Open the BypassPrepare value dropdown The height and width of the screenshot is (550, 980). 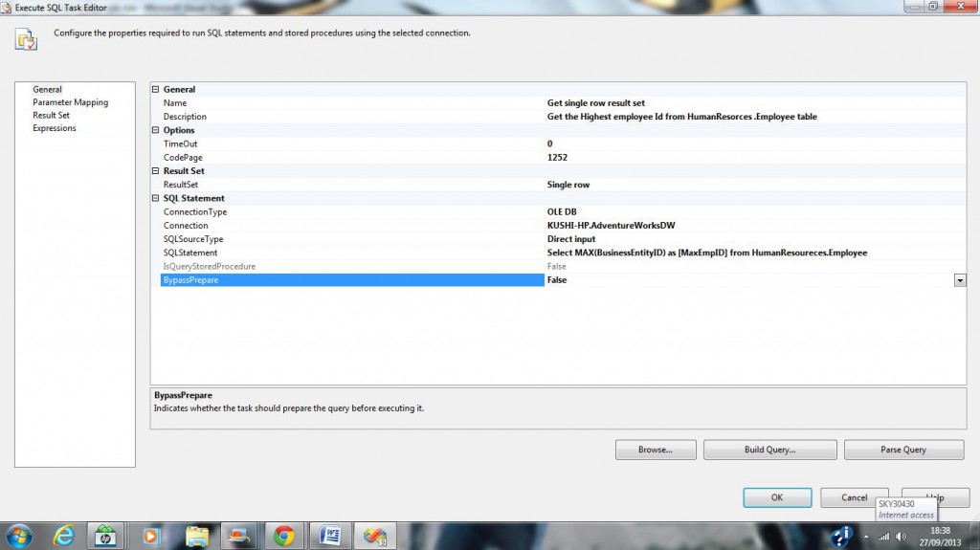coord(959,280)
